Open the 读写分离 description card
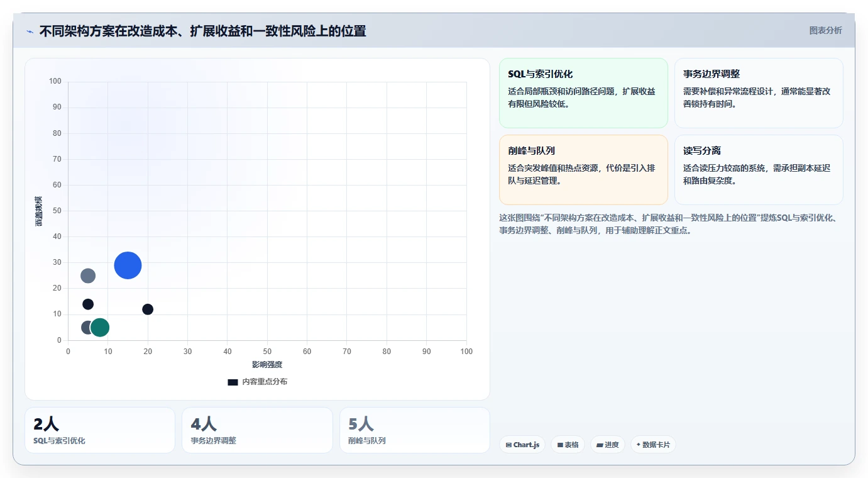The image size is (868, 478). pos(759,170)
